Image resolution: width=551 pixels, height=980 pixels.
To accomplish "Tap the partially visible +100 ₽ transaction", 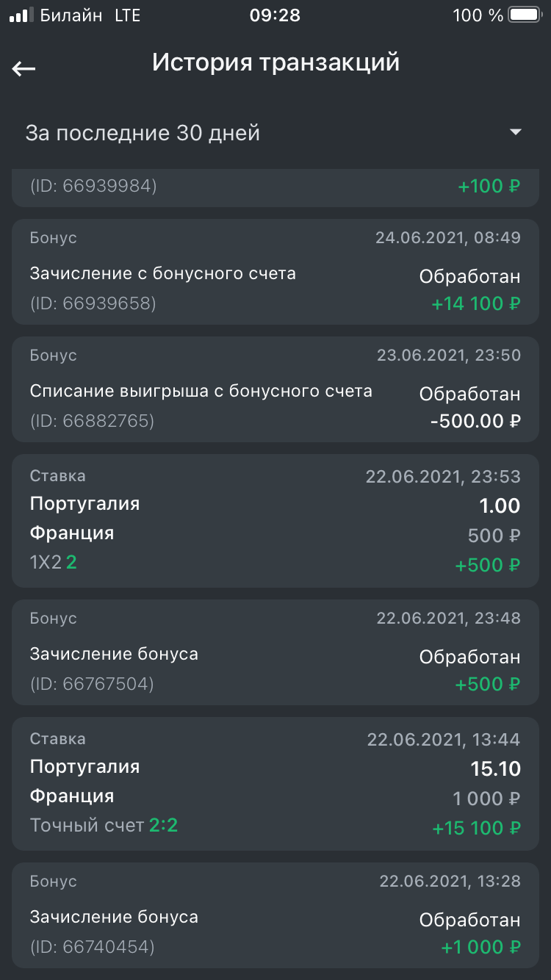I will pos(275,187).
